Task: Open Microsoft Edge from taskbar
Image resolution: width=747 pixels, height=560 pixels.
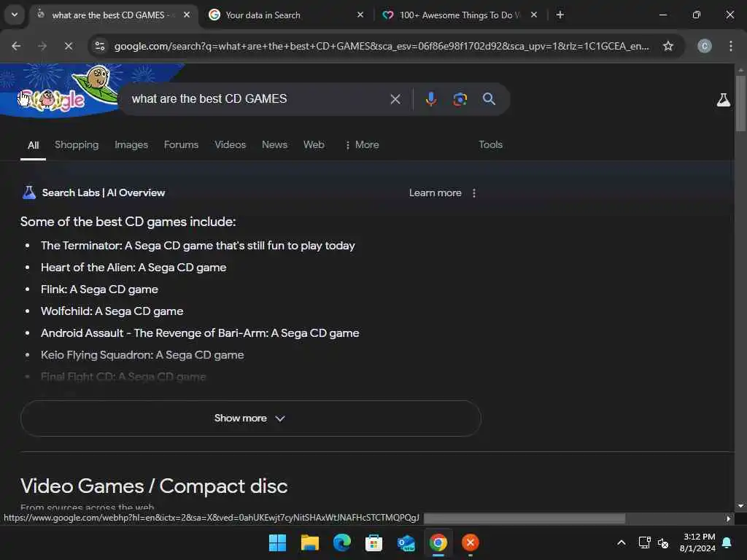Action: point(342,542)
